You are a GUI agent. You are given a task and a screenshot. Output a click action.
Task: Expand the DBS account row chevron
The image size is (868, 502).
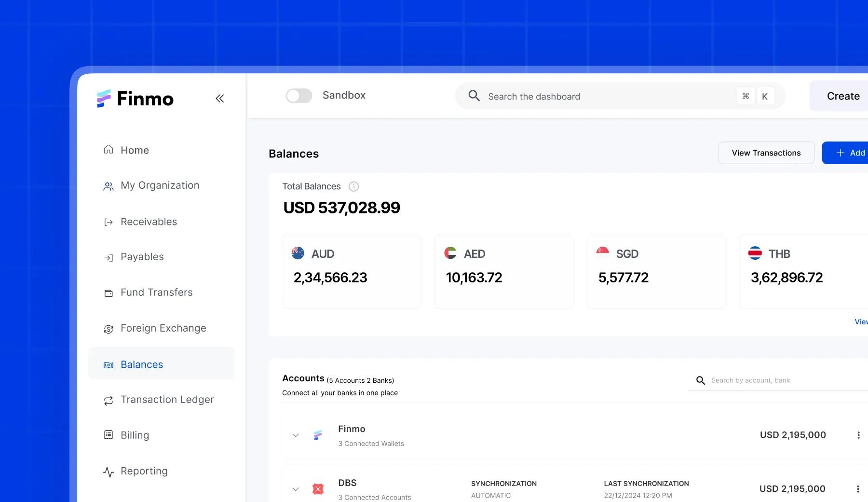pos(296,489)
